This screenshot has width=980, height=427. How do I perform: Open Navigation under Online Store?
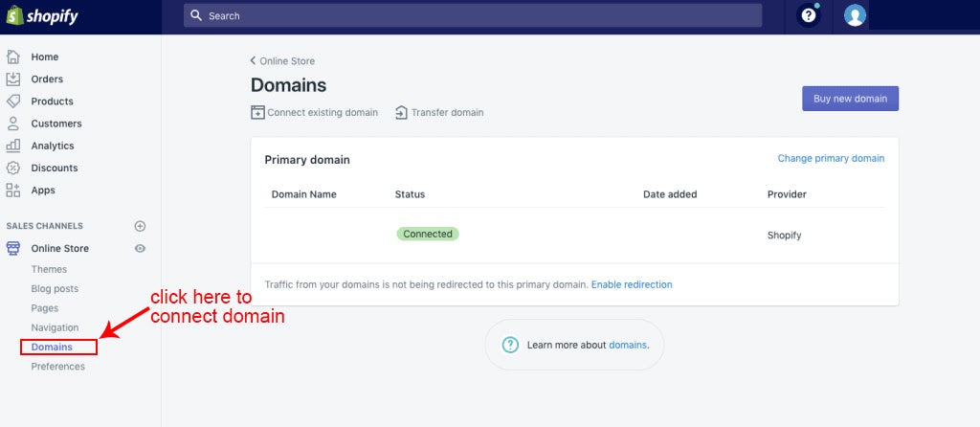tap(55, 327)
